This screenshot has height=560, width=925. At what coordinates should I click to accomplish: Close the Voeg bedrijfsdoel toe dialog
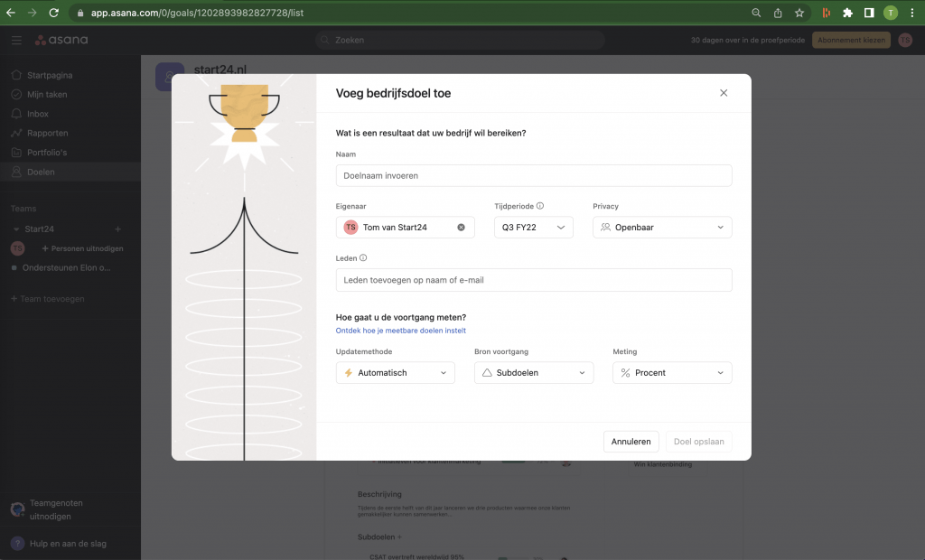tap(724, 93)
